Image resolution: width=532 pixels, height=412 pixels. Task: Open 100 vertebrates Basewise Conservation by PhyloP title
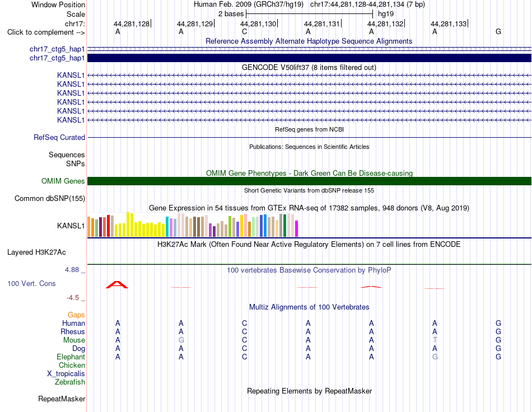pyautogui.click(x=309, y=270)
